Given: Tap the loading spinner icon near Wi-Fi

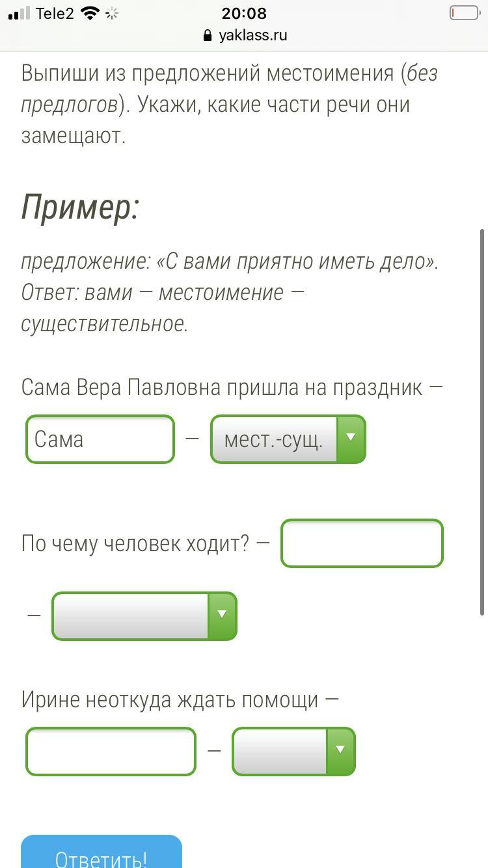Looking at the screenshot, I should [112, 13].
